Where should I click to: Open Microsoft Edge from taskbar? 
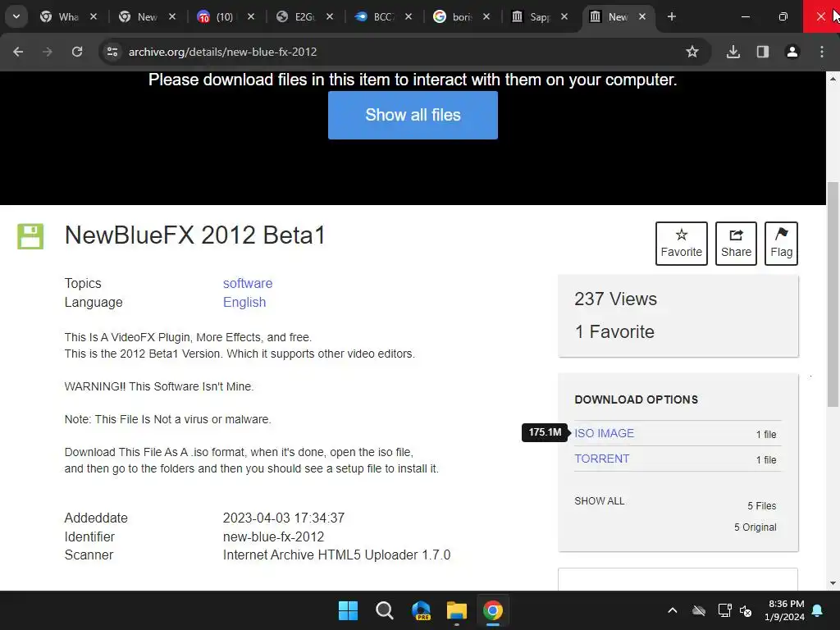click(x=421, y=610)
